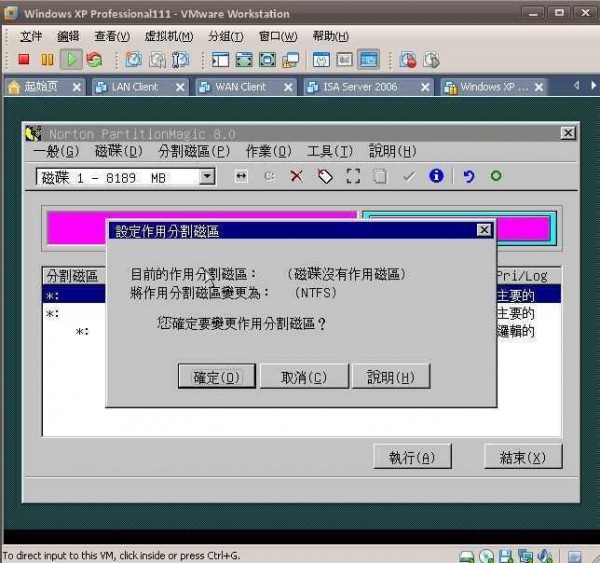Image resolution: width=600 pixels, height=563 pixels.
Task: Click the Take Snapshot clock icon
Action: coord(134,60)
